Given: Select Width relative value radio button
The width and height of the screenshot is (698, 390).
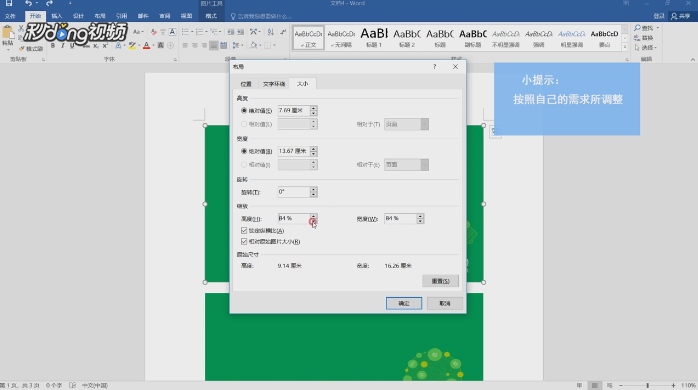Looking at the screenshot, I should click(x=243, y=165).
